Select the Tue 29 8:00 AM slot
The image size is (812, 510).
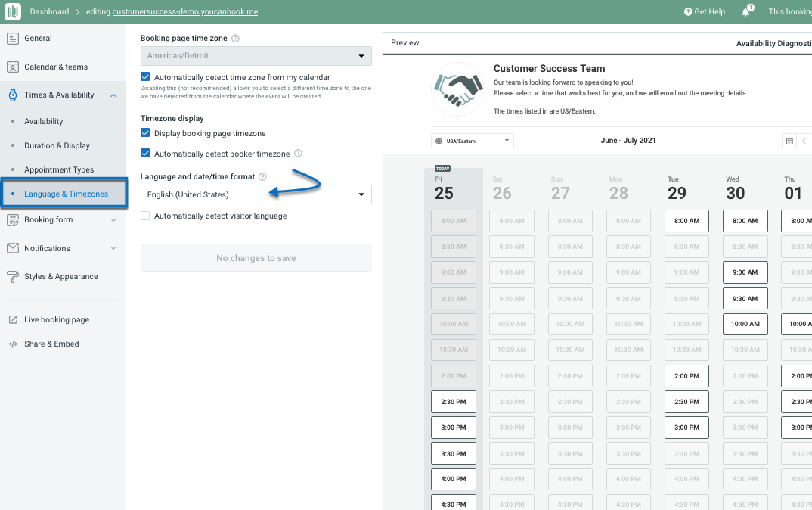click(686, 221)
